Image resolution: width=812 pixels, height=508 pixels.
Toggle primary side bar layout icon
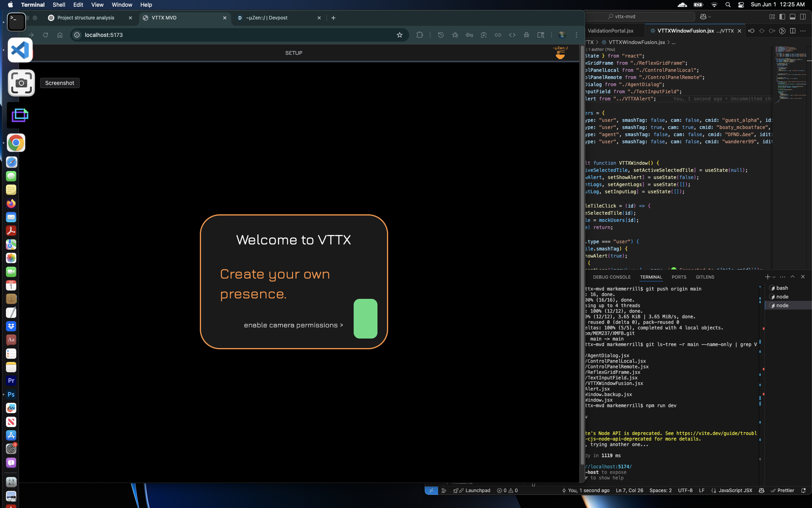pos(782,17)
